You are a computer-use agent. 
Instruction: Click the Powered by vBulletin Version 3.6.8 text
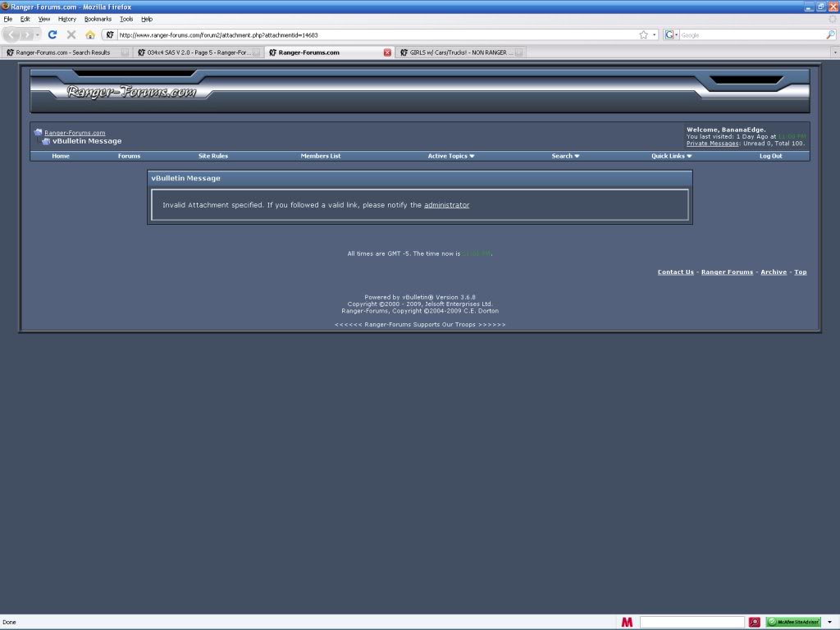coord(420,297)
